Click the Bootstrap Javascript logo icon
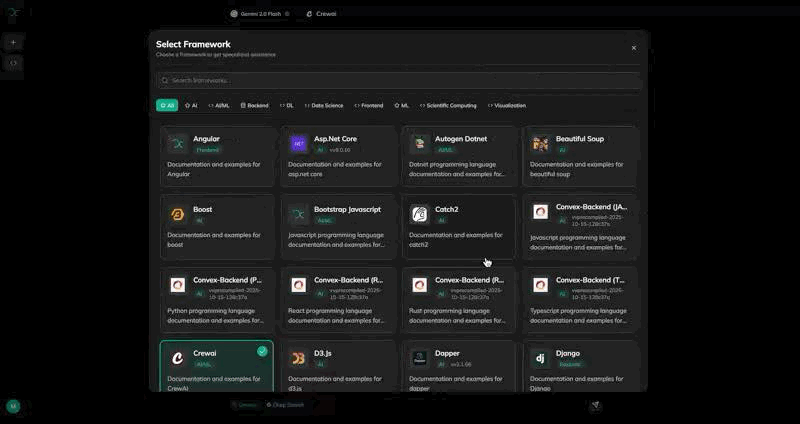This screenshot has width=800, height=424. [298, 214]
